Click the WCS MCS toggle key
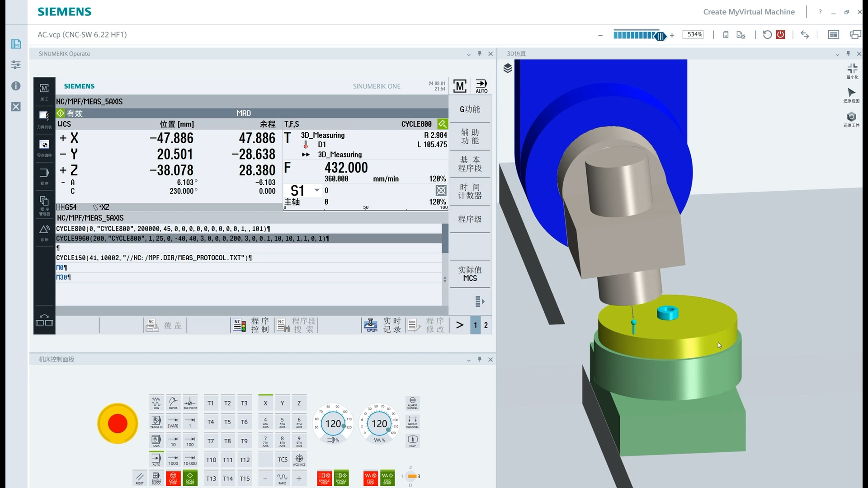This screenshot has height=488, width=868. (x=299, y=460)
